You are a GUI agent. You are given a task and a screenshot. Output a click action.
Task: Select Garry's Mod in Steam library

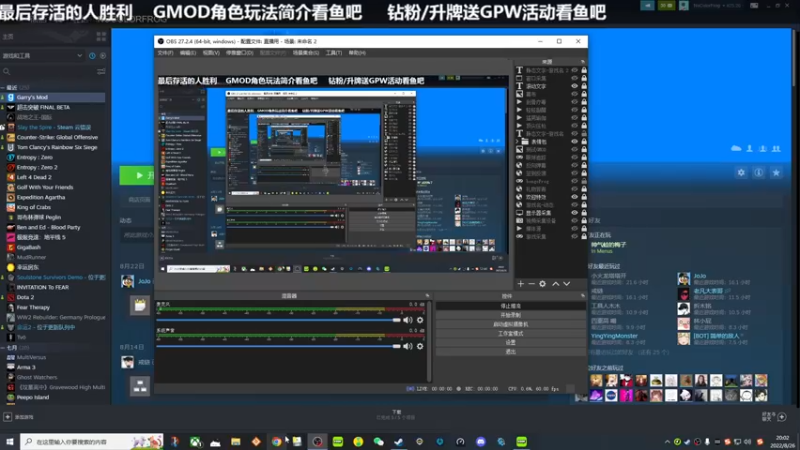click(53, 97)
